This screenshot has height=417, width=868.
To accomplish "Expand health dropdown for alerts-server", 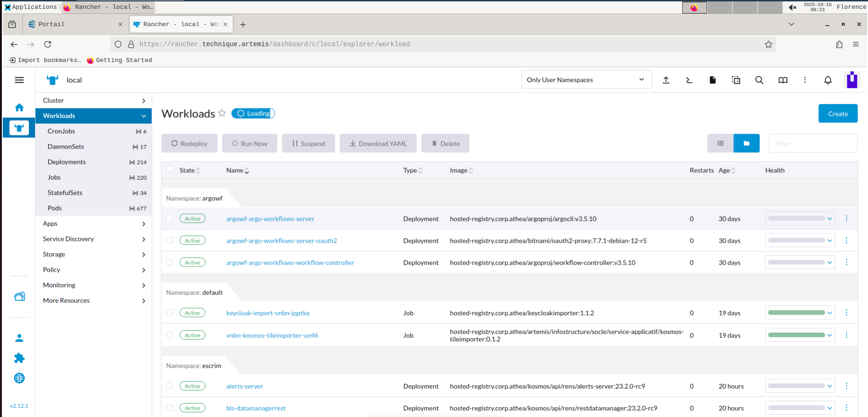I will 830,386.
